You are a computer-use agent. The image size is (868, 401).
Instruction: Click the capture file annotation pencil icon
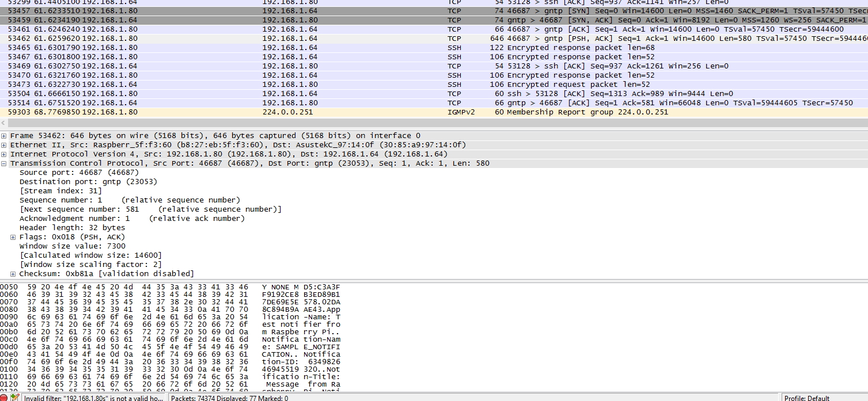coord(16,397)
